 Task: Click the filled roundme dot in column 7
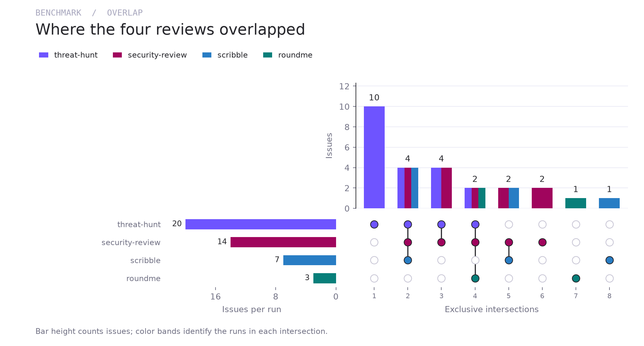[576, 278]
